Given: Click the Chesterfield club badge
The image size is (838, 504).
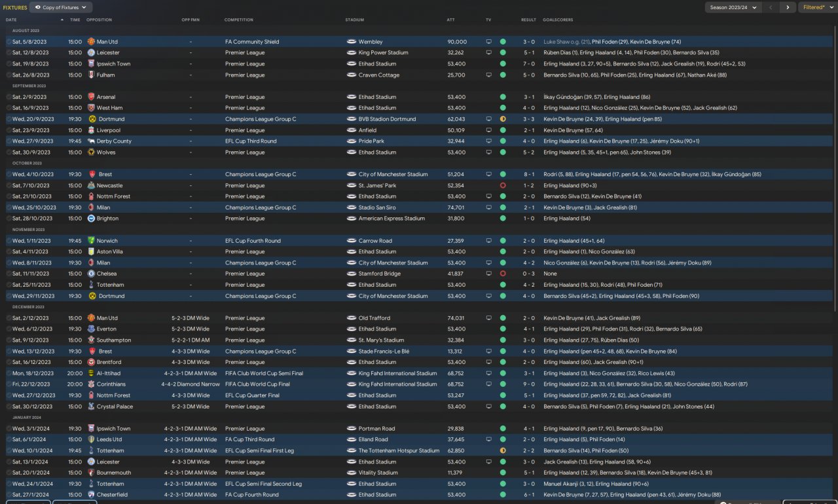Looking at the screenshot, I should pos(91,495).
